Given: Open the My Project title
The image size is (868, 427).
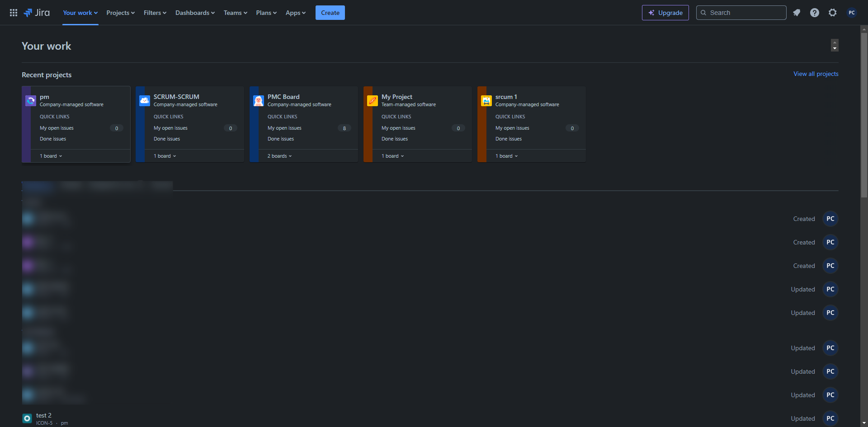Looking at the screenshot, I should pyautogui.click(x=397, y=97).
